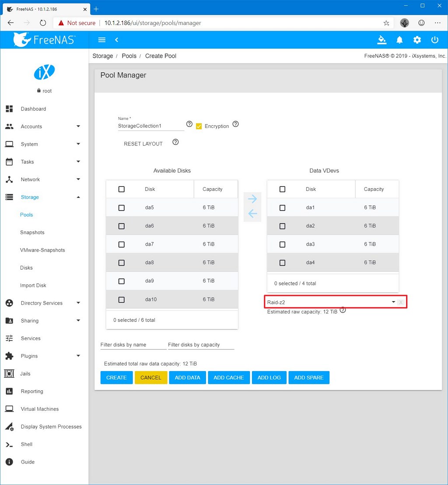Uncheck the Encryption checkbox
Viewport: 448px width, 485px height.
pos(199,126)
